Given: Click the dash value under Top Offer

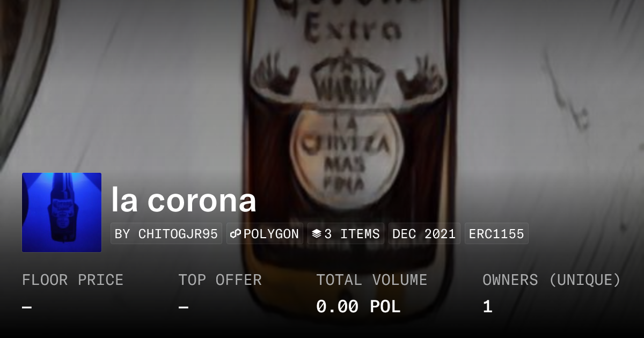Looking at the screenshot, I should 184,307.
